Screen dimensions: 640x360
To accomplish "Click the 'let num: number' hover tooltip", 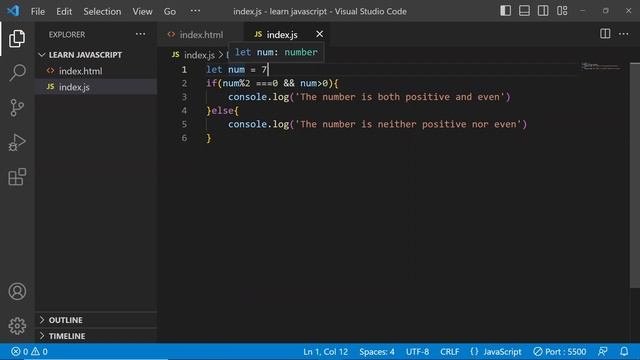I will [x=276, y=52].
